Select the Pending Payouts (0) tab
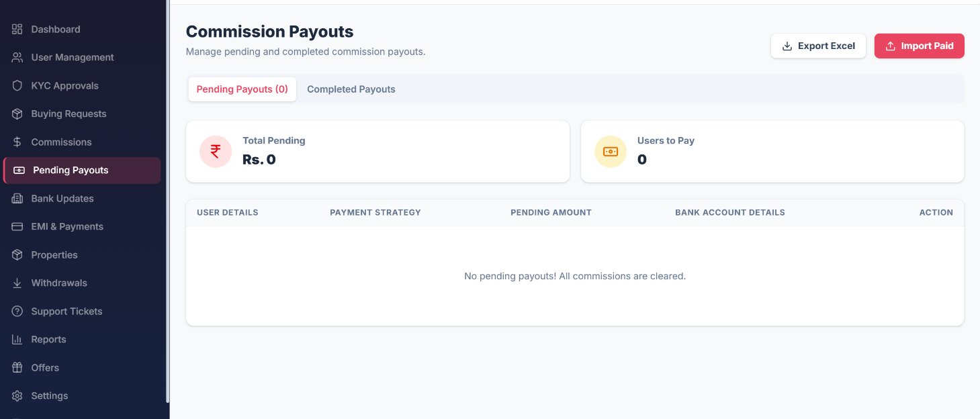Image resolution: width=980 pixels, height=419 pixels. click(x=242, y=89)
